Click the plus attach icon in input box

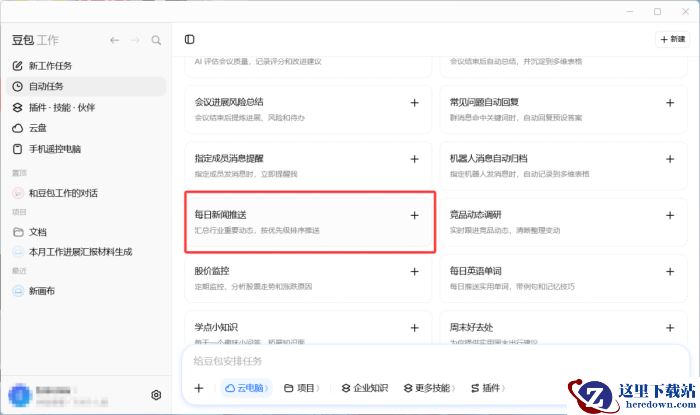pos(199,388)
